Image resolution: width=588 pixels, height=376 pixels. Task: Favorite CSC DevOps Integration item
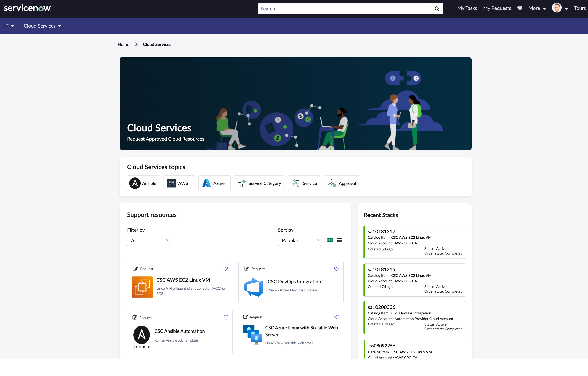pos(337,269)
